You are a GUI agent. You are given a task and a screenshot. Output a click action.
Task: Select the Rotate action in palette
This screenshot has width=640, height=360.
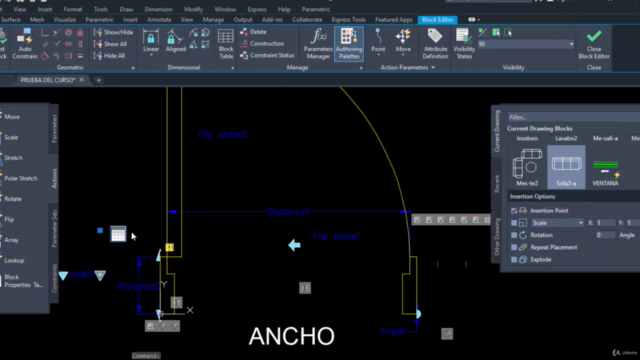point(12,199)
